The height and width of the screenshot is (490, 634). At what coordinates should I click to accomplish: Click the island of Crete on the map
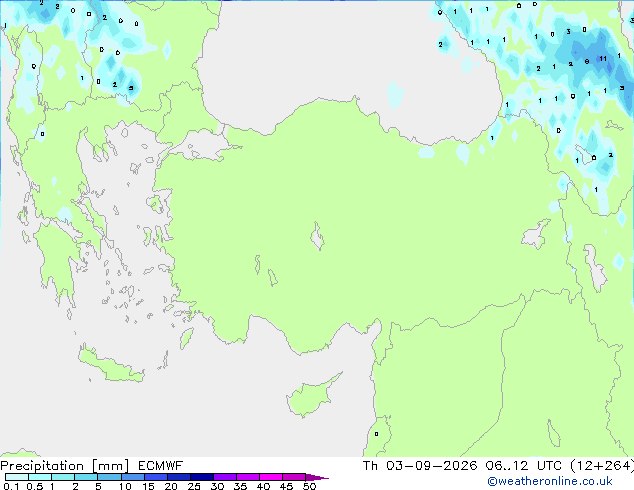[111, 365]
